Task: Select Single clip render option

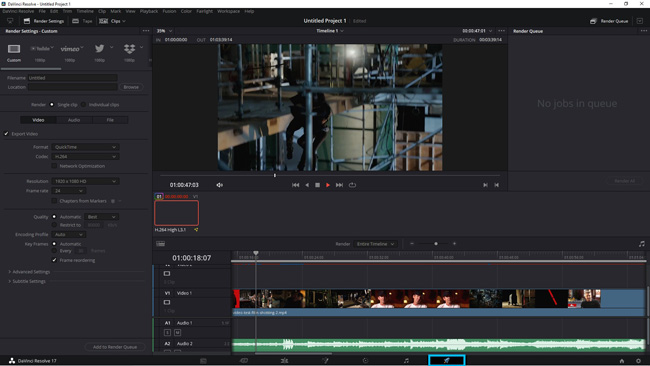Action: [x=52, y=104]
